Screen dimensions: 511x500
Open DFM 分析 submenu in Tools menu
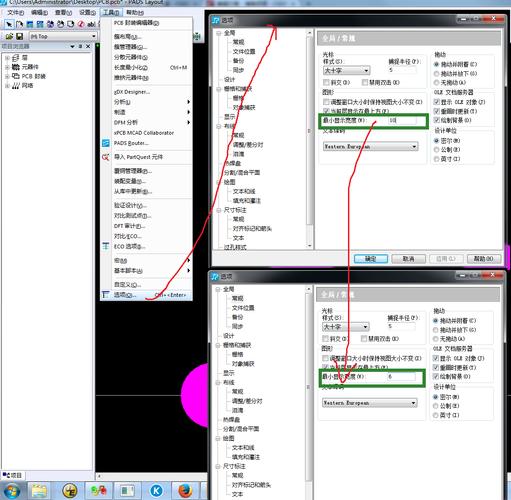[x=147, y=122]
